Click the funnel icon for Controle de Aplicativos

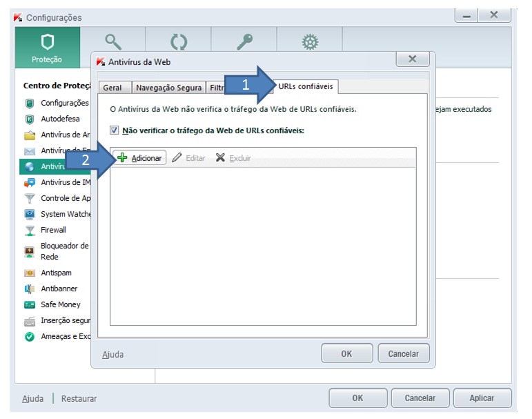tap(30, 199)
